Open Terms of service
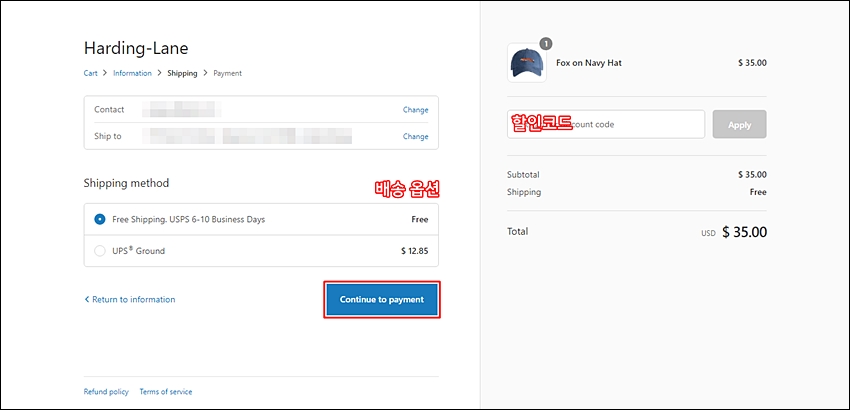 (x=166, y=392)
